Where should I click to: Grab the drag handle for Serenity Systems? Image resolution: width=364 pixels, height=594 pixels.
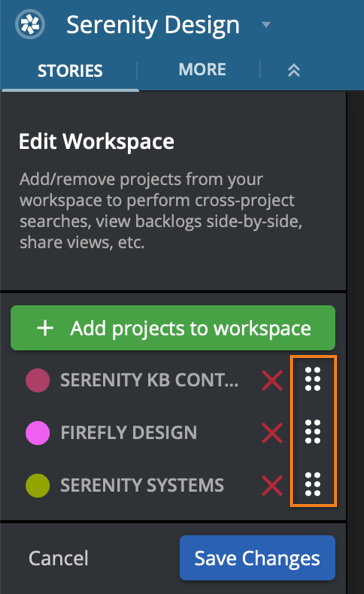(x=313, y=485)
